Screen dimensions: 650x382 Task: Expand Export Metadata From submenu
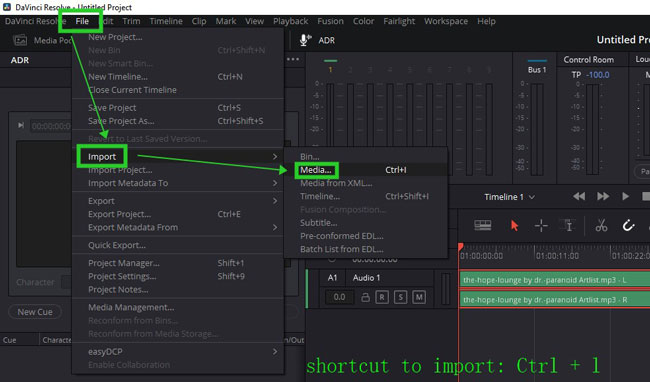178,227
